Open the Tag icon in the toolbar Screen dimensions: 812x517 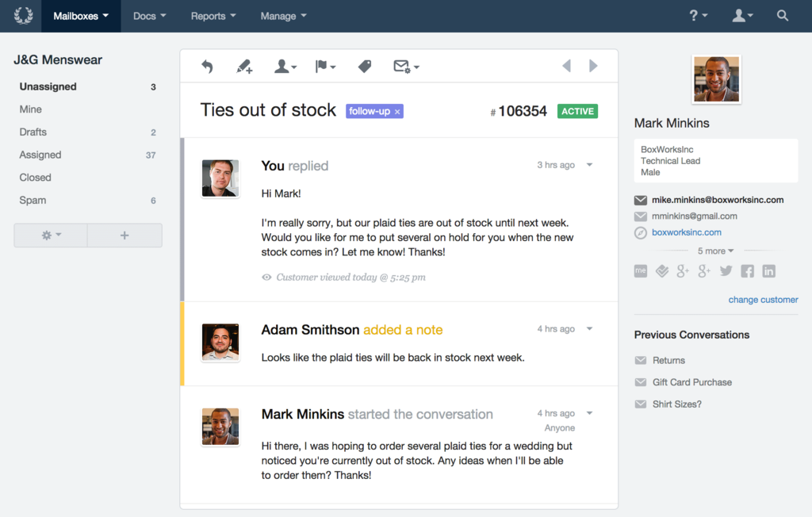click(x=365, y=67)
